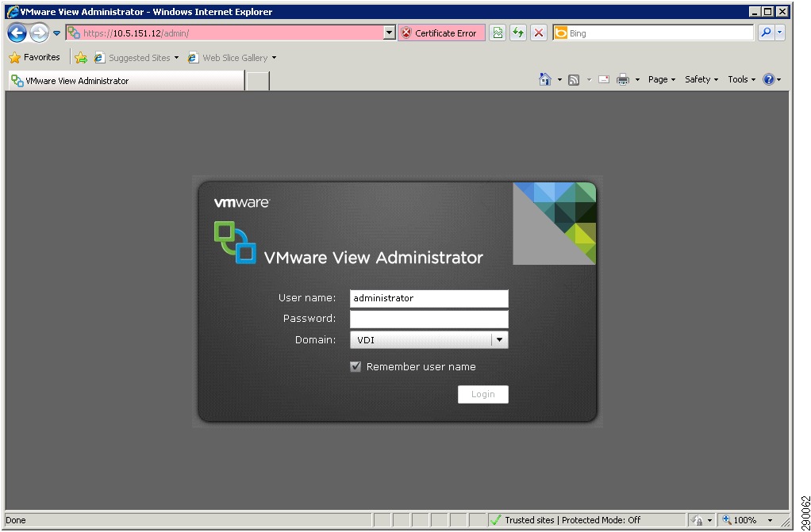Screen dimensions: 811x532
Task: Click the blue Help question mark icon
Action: [769, 79]
